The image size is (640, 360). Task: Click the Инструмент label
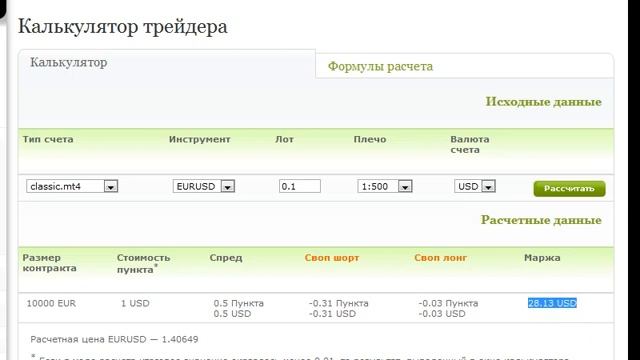200,139
